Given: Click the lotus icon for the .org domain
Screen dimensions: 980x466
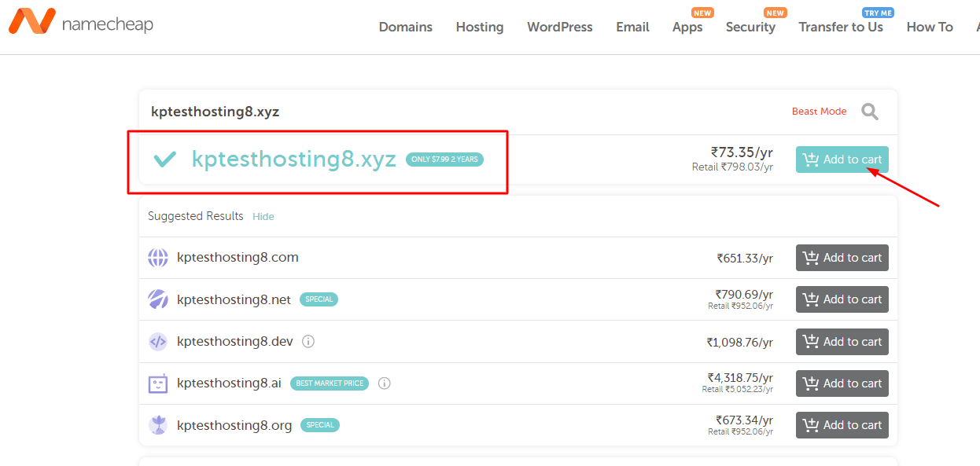Looking at the screenshot, I should point(158,425).
